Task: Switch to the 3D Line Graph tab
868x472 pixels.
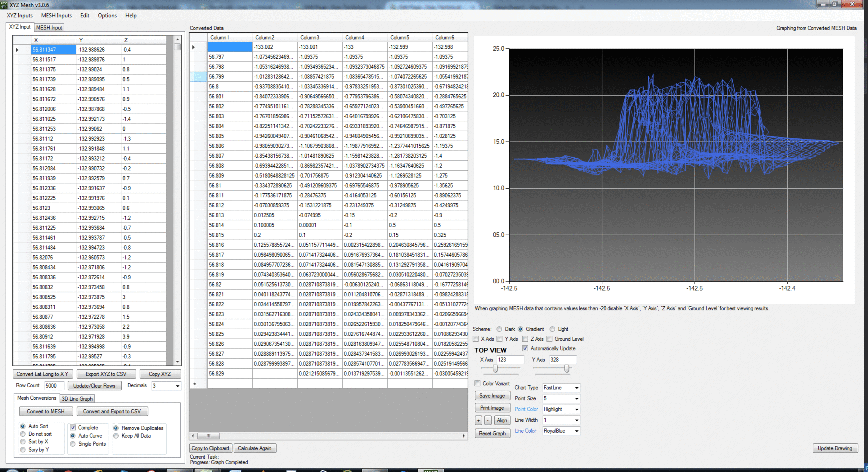Action: click(x=77, y=399)
